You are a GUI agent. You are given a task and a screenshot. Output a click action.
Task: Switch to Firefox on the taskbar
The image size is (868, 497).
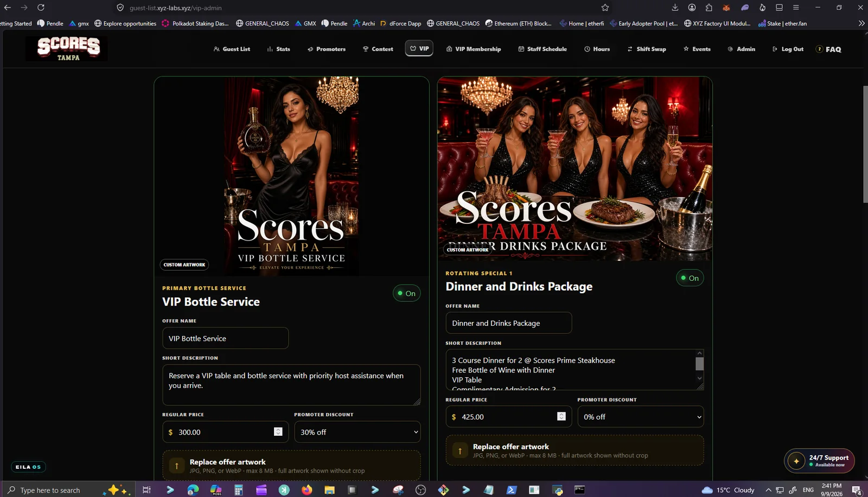tap(307, 490)
